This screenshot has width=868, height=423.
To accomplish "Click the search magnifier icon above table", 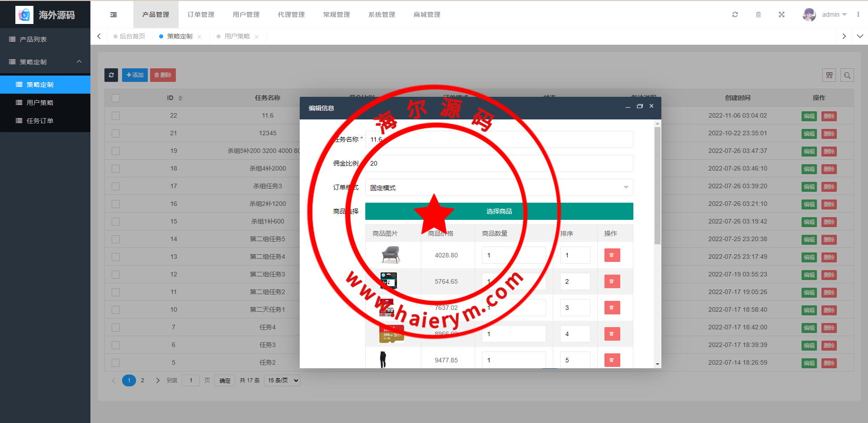I will pos(847,75).
